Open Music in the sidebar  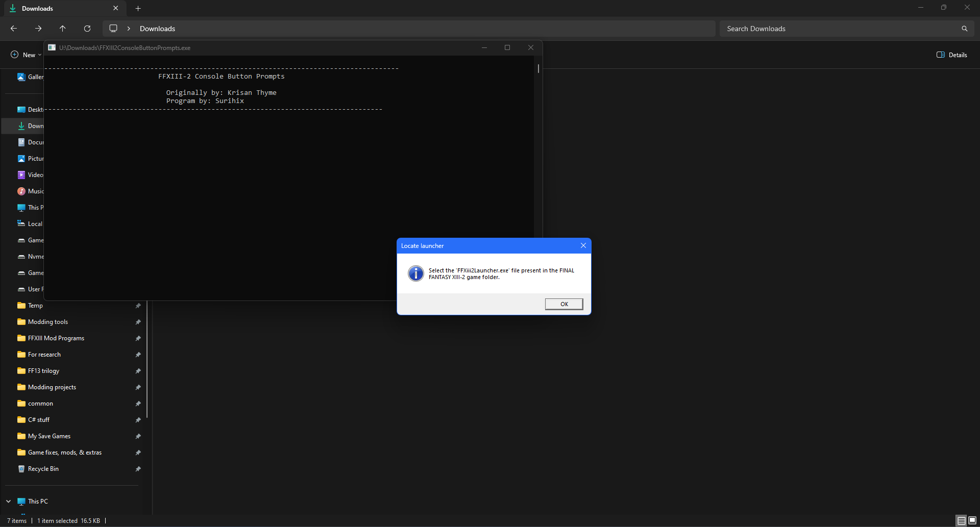coord(30,191)
